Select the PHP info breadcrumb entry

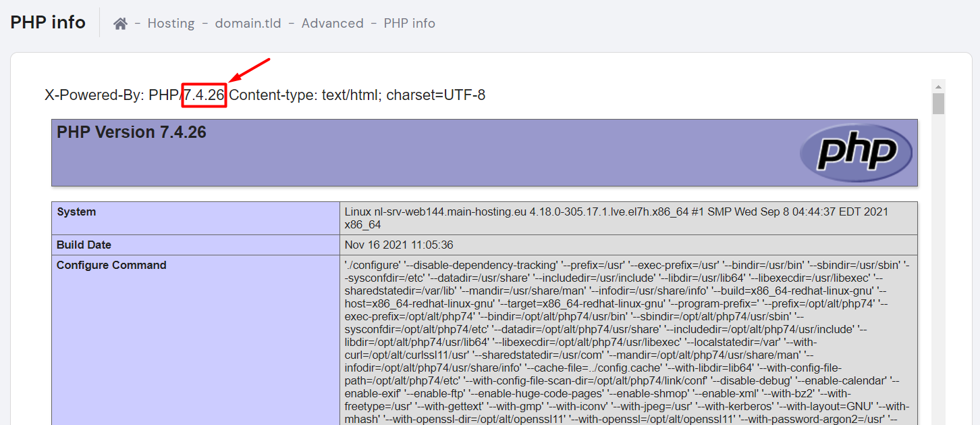[409, 23]
